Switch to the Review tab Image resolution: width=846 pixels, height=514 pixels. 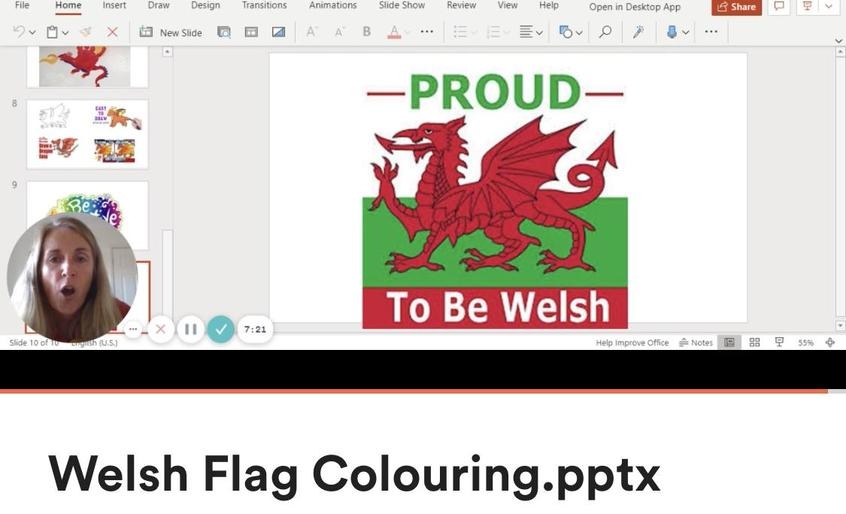pyautogui.click(x=461, y=5)
